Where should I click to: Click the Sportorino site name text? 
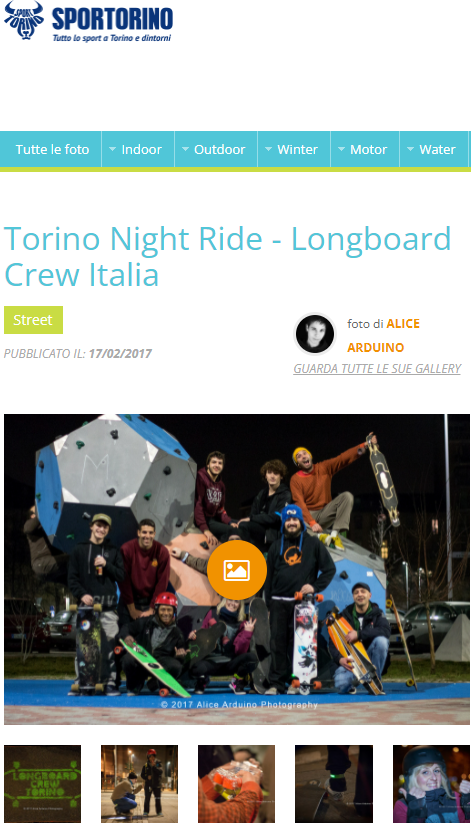coord(112,18)
